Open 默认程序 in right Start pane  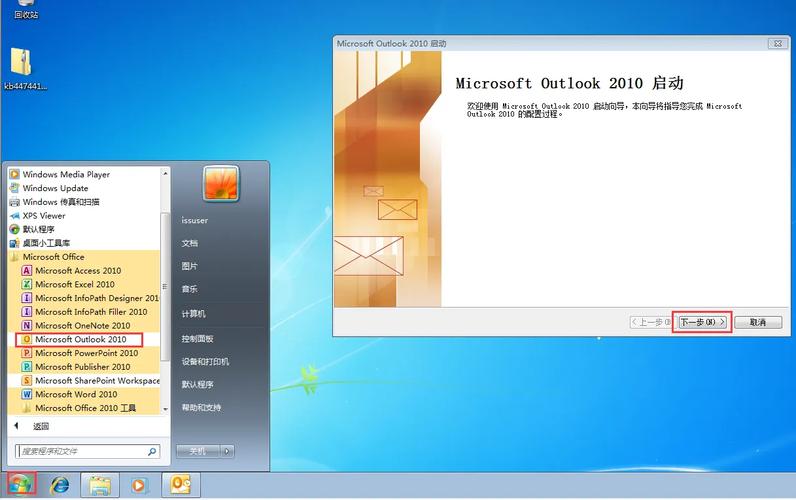coord(197,384)
